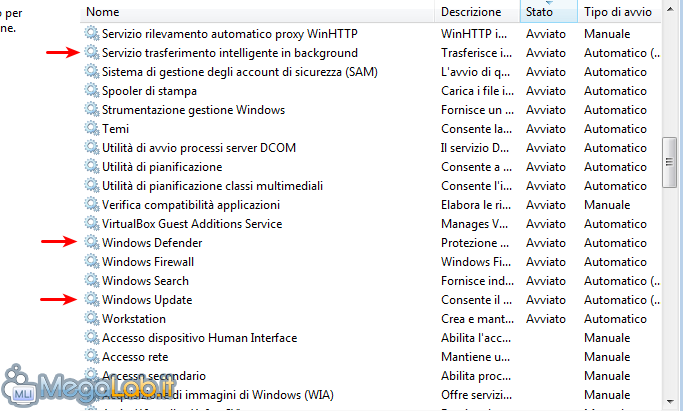Select the Windows Firewall service gear icon
Screen dimensions: 683x411
[92, 262]
